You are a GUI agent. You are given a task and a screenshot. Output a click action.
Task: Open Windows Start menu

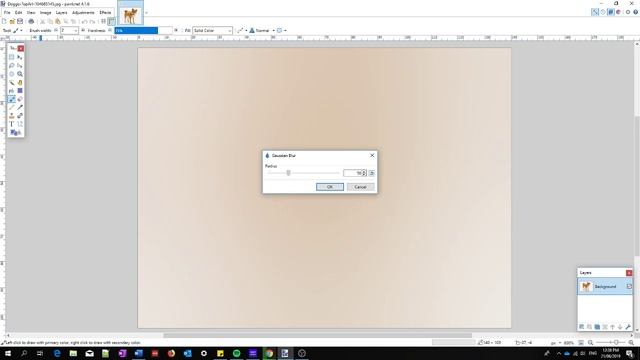pos(8,353)
